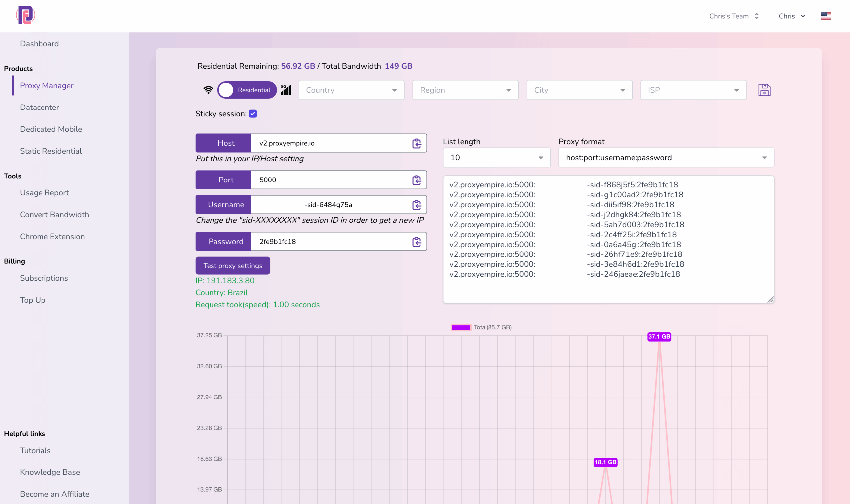Open the Country dropdown
Image resolution: width=850 pixels, height=504 pixels.
[x=351, y=90]
